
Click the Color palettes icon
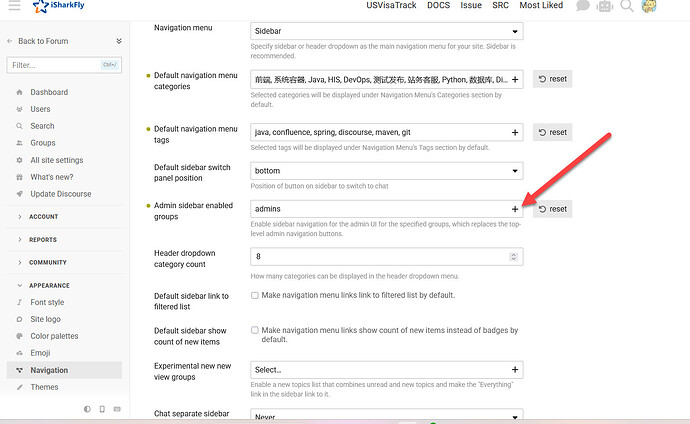point(19,336)
